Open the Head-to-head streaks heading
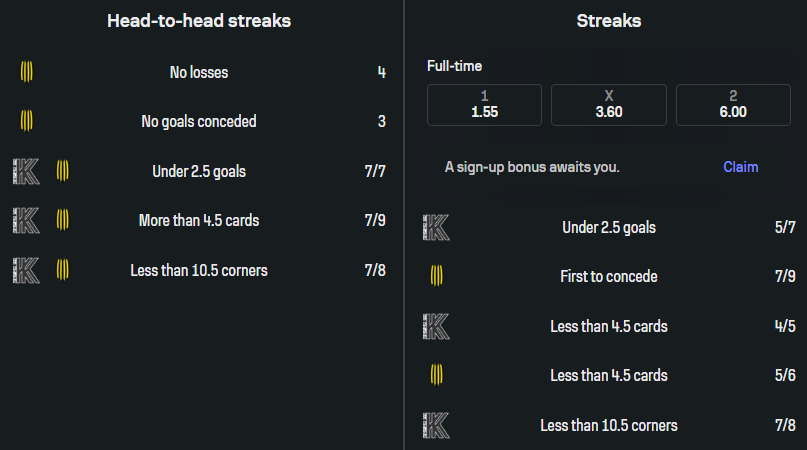Image resolution: width=807 pixels, height=450 pixels. 199,20
